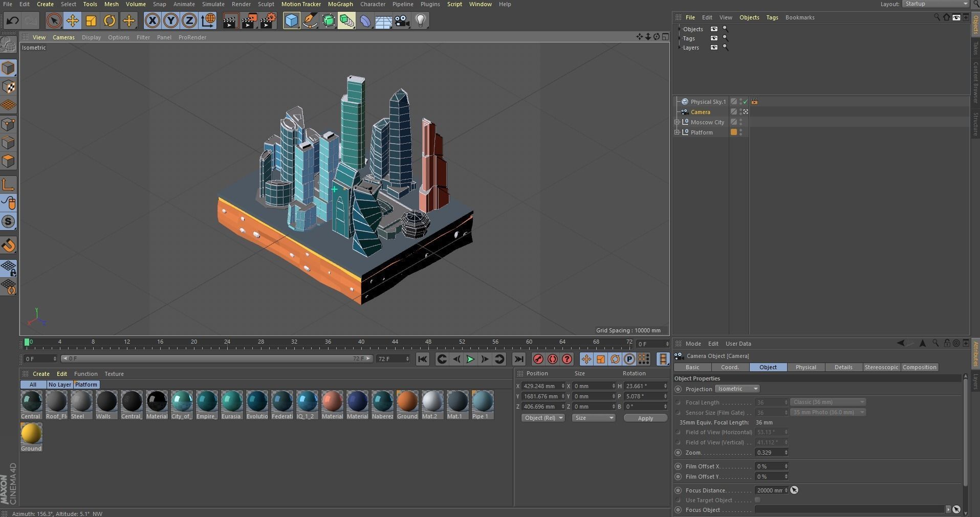
Task: Open the Size mode dropdown
Action: pyautogui.click(x=594, y=418)
